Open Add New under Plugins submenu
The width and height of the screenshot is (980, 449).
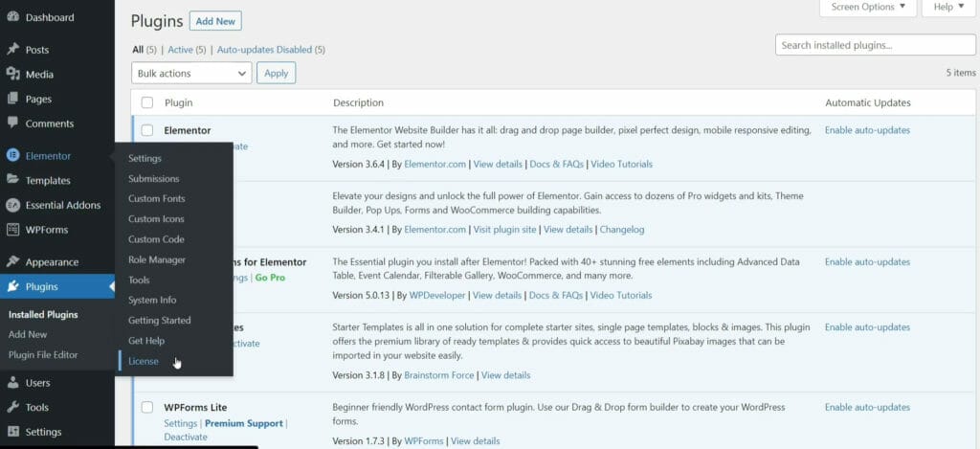tap(28, 334)
